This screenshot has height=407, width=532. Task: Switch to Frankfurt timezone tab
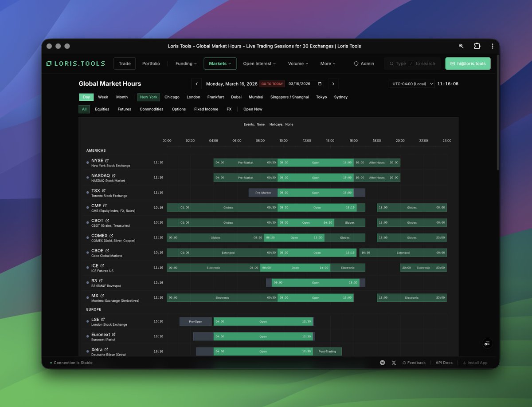pyautogui.click(x=215, y=97)
